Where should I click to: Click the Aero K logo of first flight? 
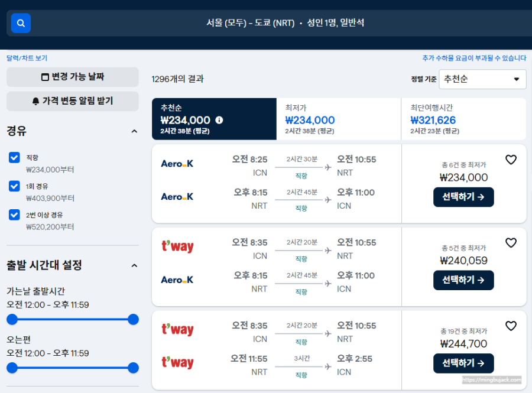tap(177, 164)
